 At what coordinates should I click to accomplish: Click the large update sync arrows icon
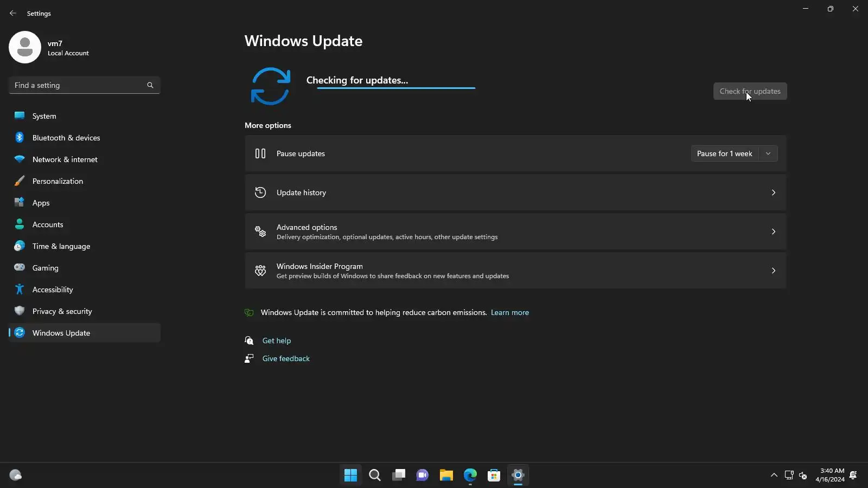(x=271, y=86)
